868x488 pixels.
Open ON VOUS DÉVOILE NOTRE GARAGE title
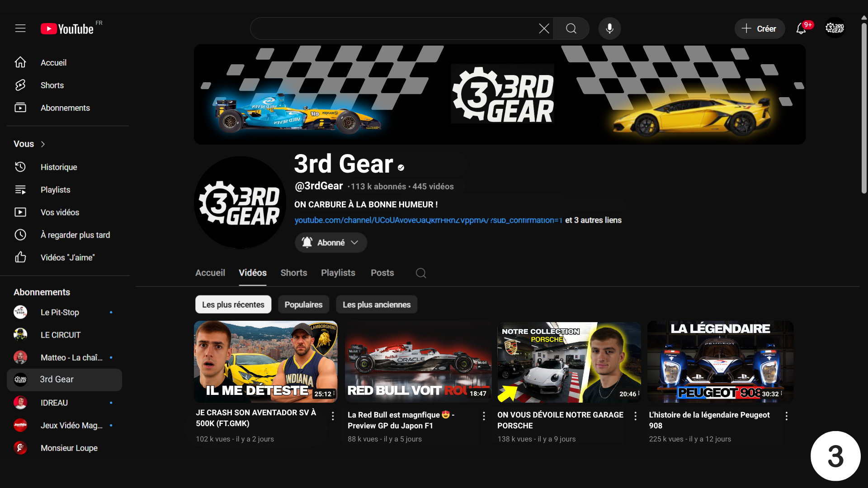tap(560, 420)
